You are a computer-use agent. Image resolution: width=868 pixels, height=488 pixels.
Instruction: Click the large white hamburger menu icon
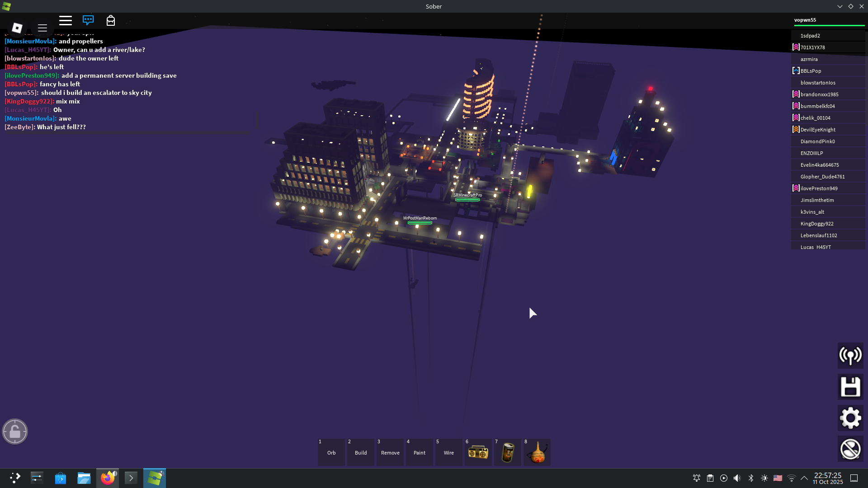[x=66, y=20]
